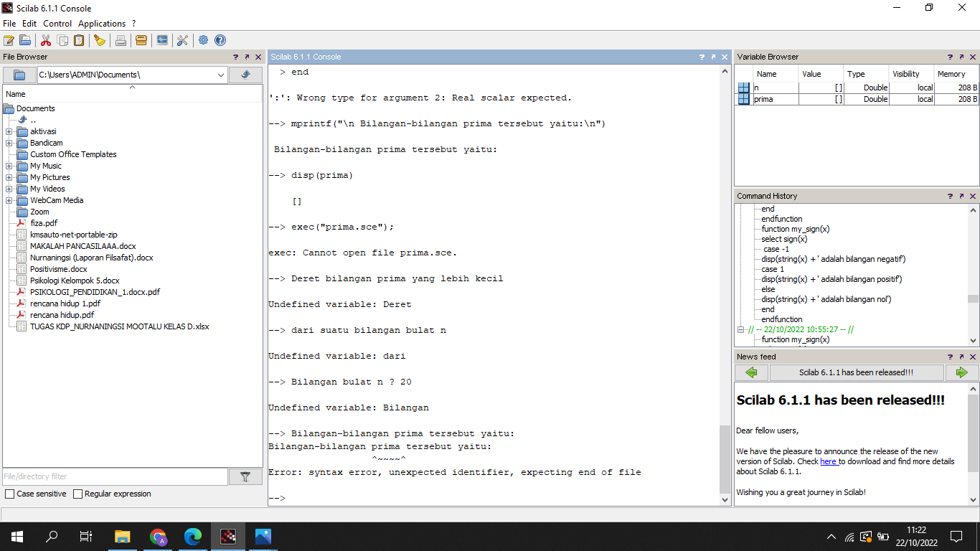
Task: Click the file filter funnel button
Action: click(245, 476)
